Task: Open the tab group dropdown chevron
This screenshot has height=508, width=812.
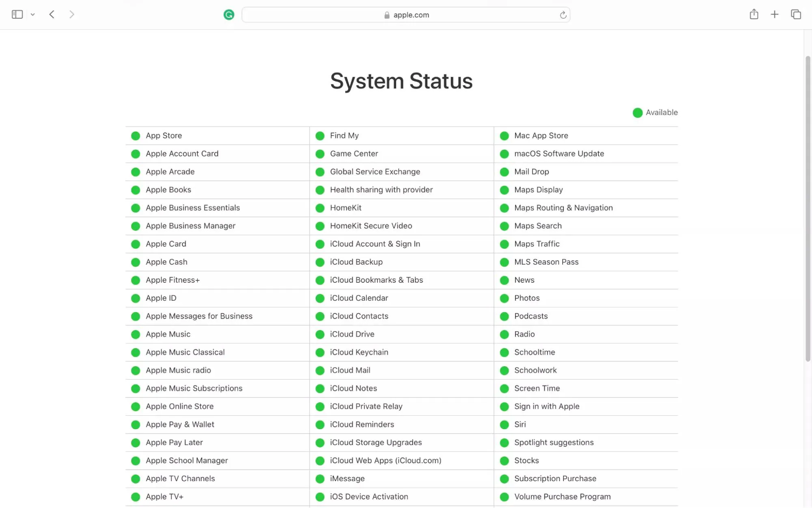Action: coord(33,15)
